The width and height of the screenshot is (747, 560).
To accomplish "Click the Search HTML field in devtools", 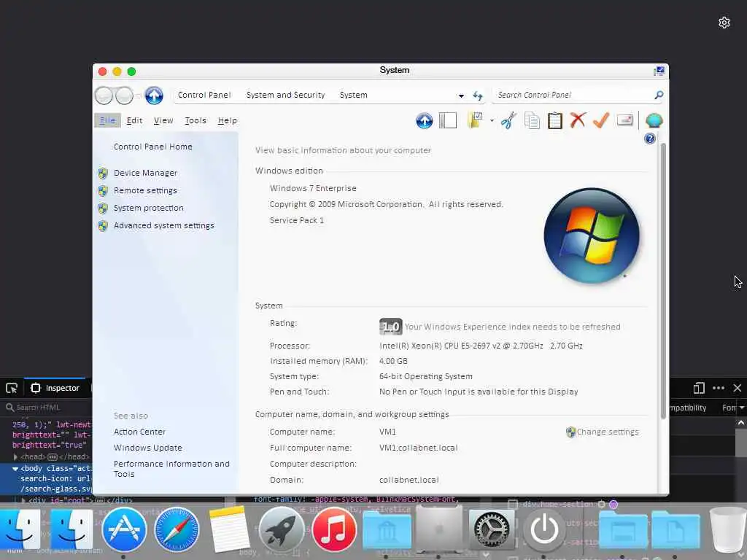I will click(47, 408).
